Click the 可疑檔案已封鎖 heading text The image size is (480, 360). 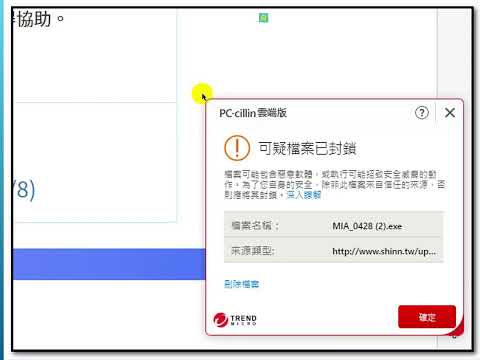click(x=307, y=148)
